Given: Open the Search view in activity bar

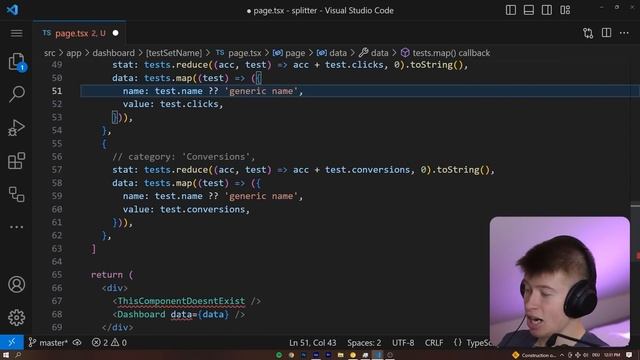Looking at the screenshot, I should [17, 94].
